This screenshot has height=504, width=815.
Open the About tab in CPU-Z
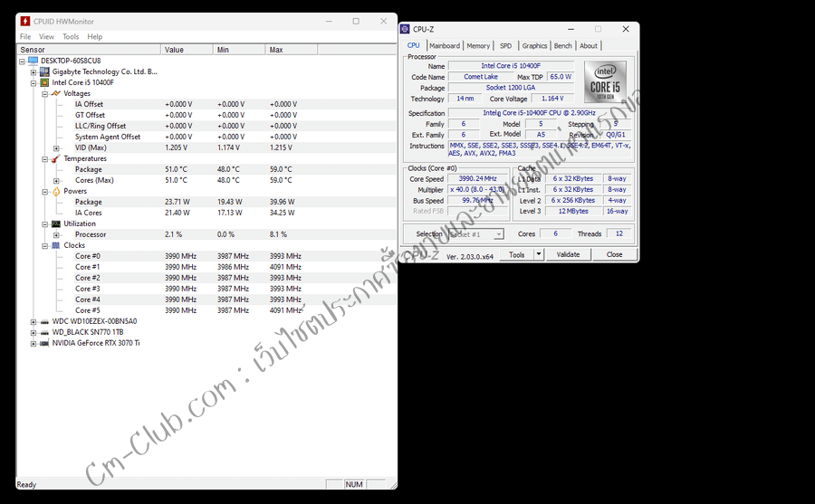pyautogui.click(x=589, y=46)
